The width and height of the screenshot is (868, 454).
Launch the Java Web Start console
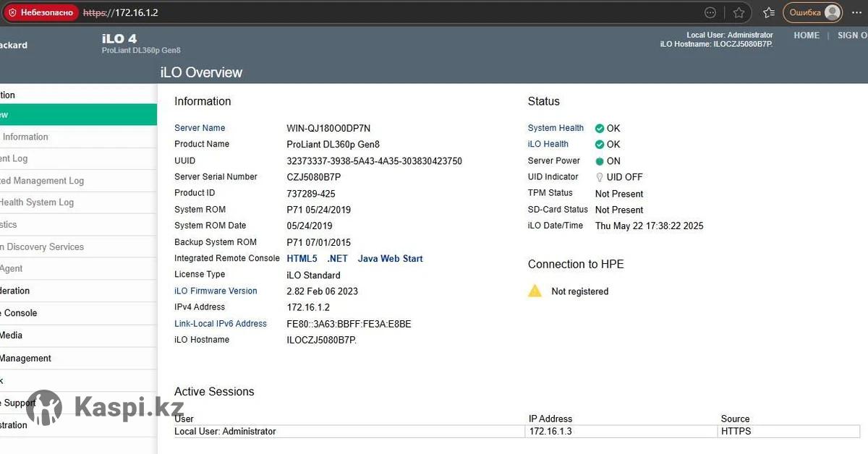(x=390, y=258)
